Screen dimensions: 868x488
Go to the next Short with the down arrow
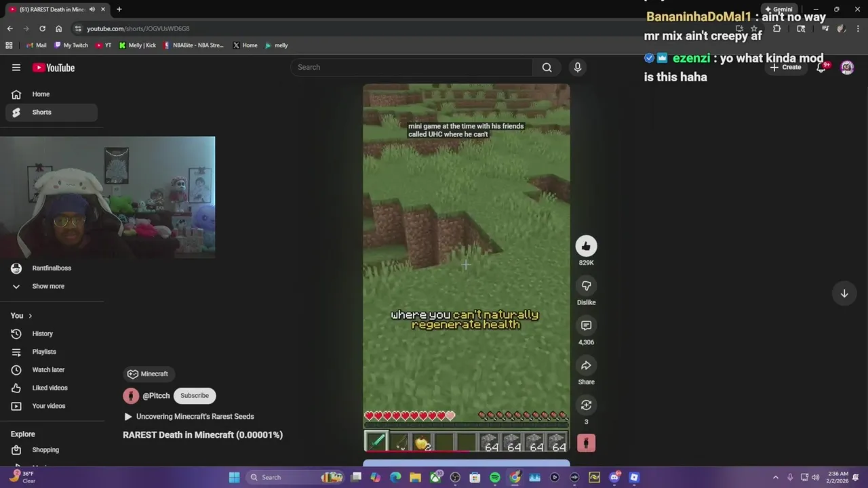(x=844, y=293)
